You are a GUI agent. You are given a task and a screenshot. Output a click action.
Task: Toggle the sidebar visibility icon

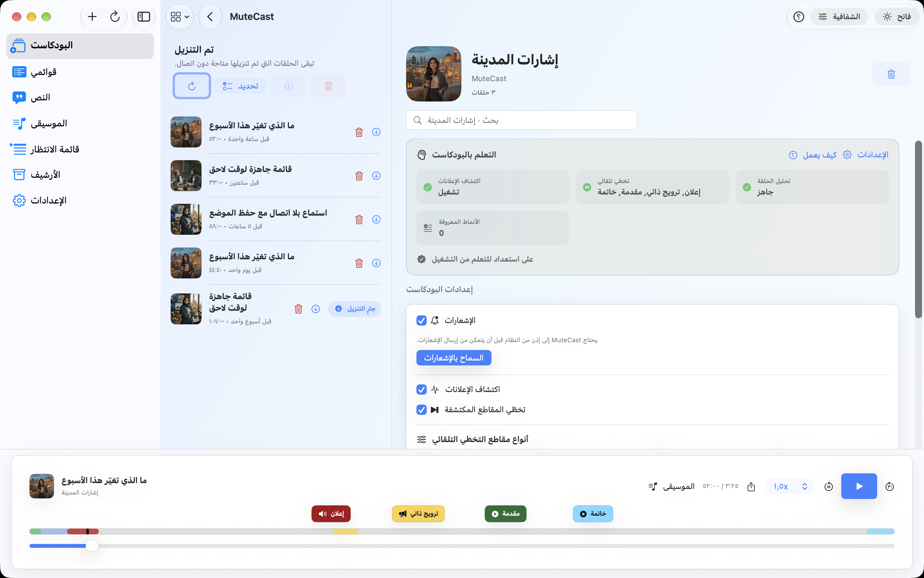click(143, 16)
